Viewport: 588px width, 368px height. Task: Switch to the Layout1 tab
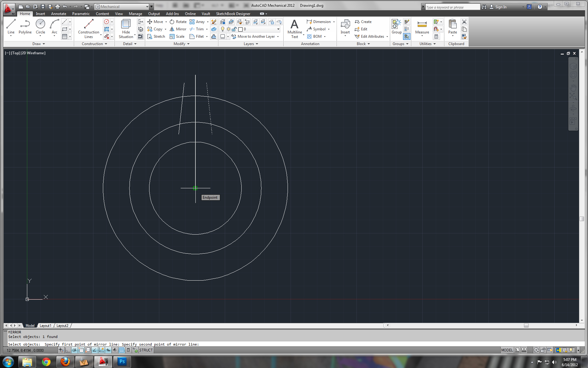pyautogui.click(x=45, y=326)
